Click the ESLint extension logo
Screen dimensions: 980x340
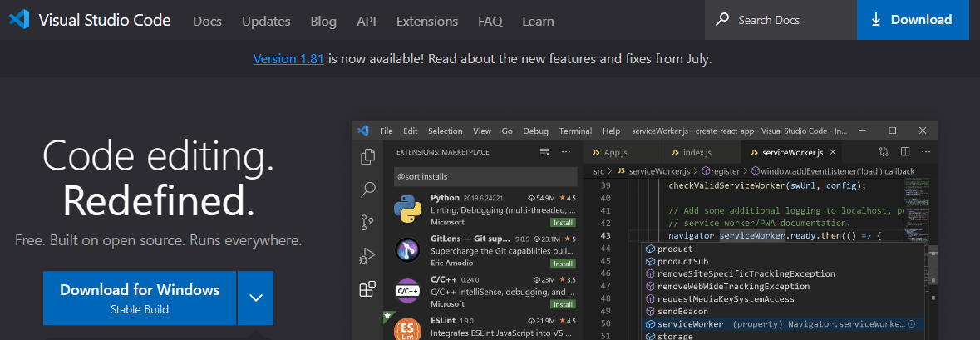pos(407,328)
